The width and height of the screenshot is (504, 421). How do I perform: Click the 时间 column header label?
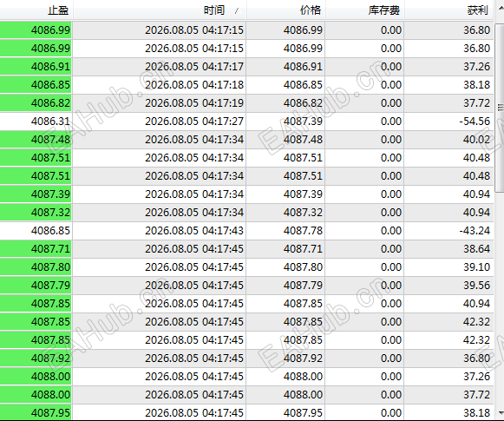pos(214,10)
